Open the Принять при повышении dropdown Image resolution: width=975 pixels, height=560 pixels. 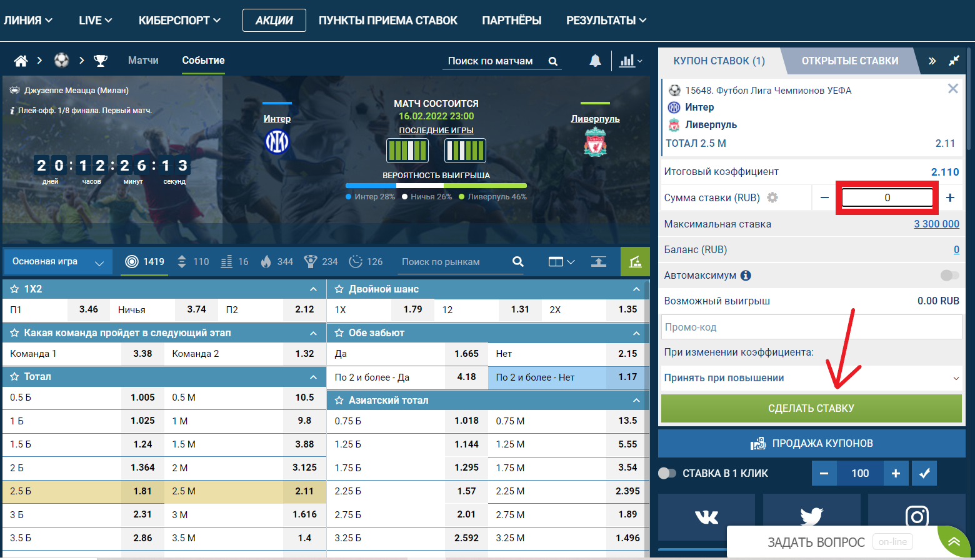[811, 378]
